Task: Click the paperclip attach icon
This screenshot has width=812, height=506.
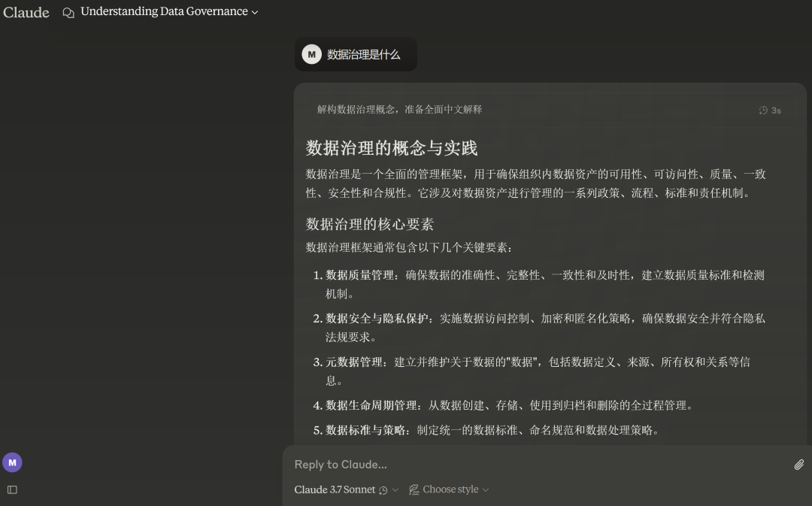Action: coord(799,465)
